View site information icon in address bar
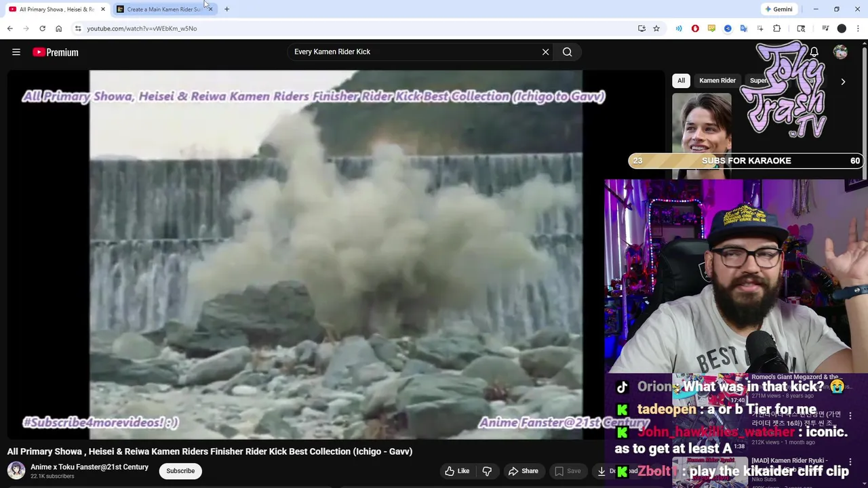Screen dimensions: 868x488 78,28
